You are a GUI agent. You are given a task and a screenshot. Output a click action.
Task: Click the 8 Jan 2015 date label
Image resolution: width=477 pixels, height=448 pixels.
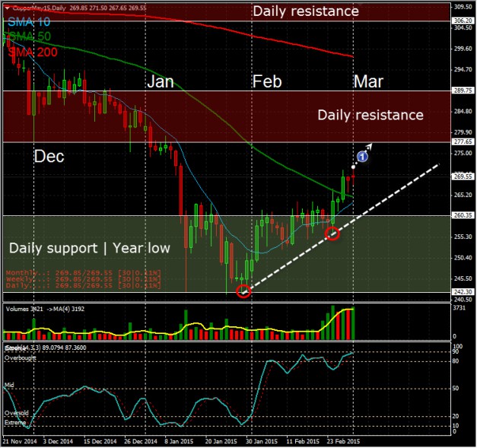179,441
